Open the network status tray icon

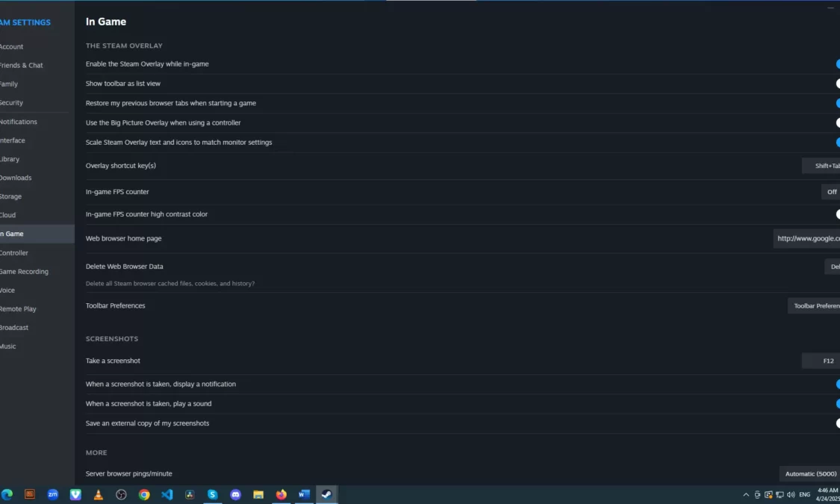pyautogui.click(x=780, y=494)
